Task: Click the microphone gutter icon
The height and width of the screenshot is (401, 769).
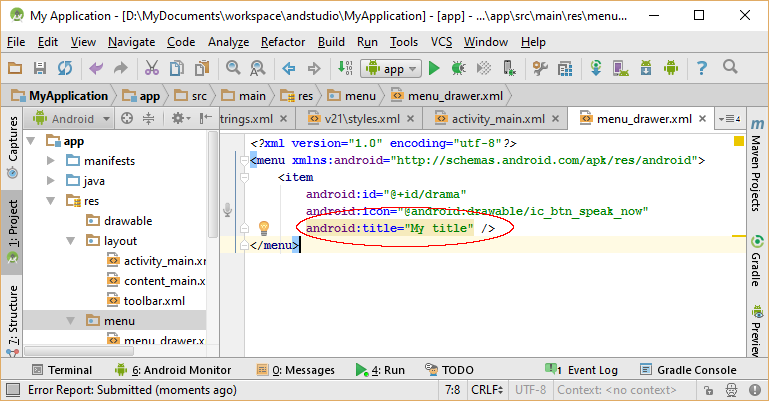Action: coord(228,210)
